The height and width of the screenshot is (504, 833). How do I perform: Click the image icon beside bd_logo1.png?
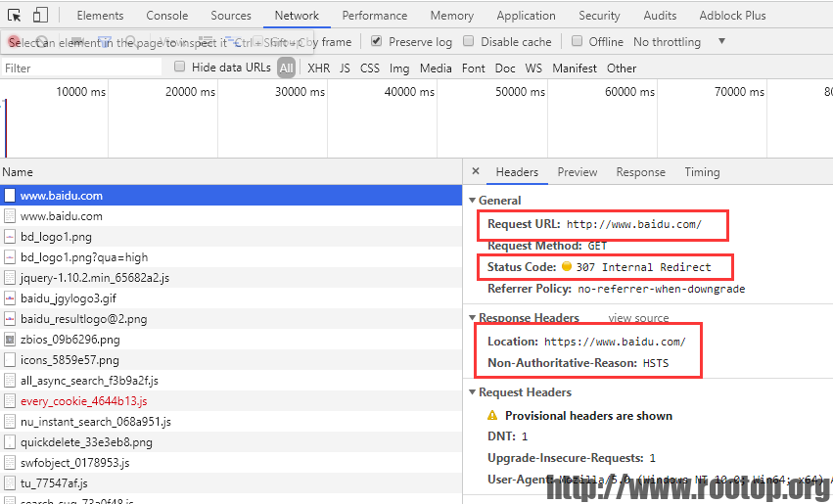10,237
